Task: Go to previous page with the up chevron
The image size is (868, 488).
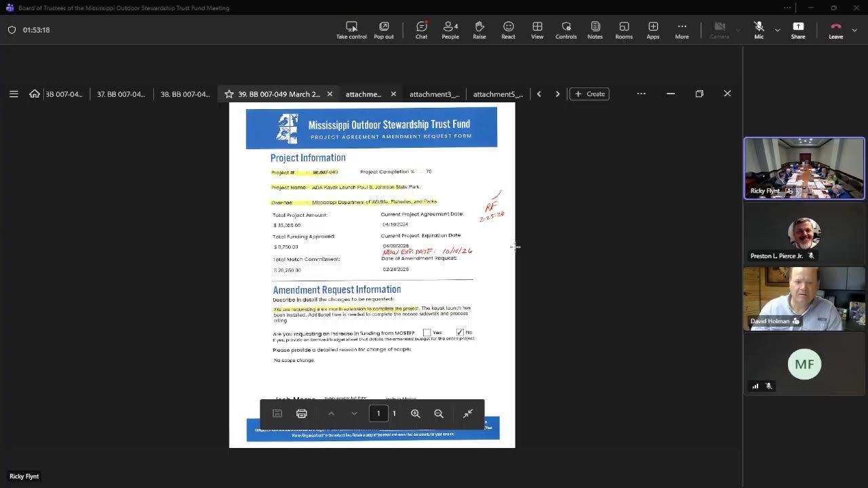Action: coord(331,413)
